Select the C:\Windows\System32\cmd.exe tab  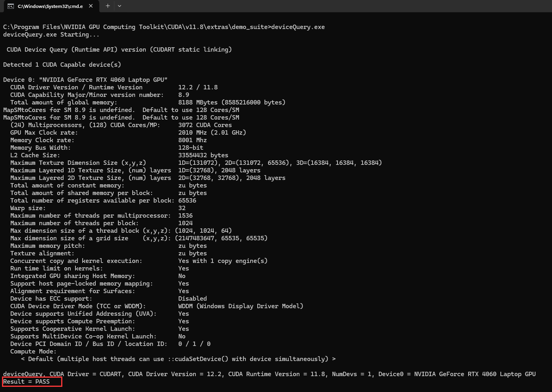(50, 6)
